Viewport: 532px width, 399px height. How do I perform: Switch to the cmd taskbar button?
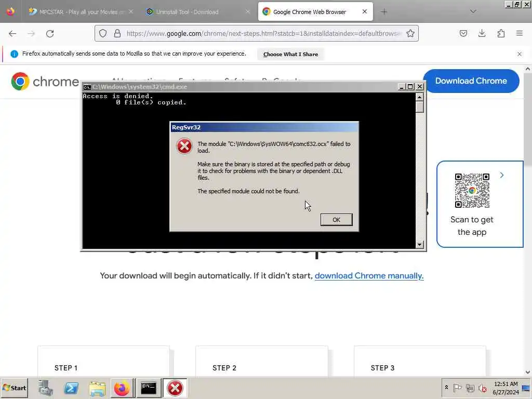point(148,388)
